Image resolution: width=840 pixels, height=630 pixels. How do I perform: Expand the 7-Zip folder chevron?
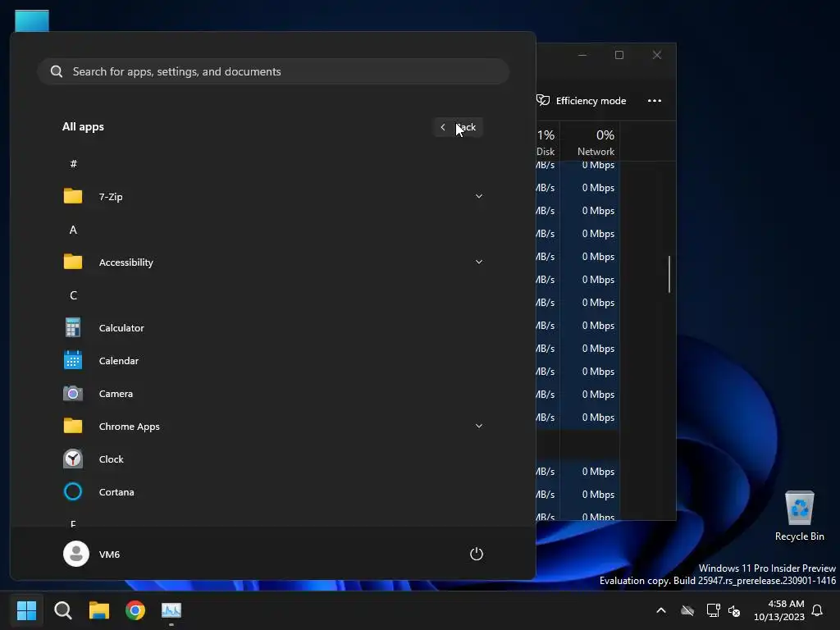(479, 196)
